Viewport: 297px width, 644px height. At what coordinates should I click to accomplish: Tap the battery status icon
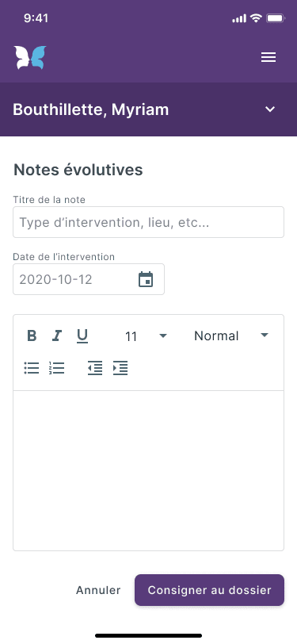[276, 18]
